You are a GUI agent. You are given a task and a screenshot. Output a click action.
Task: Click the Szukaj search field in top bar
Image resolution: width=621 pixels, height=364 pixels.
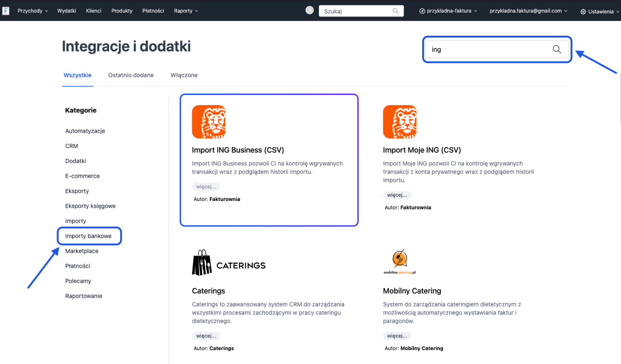click(x=357, y=11)
